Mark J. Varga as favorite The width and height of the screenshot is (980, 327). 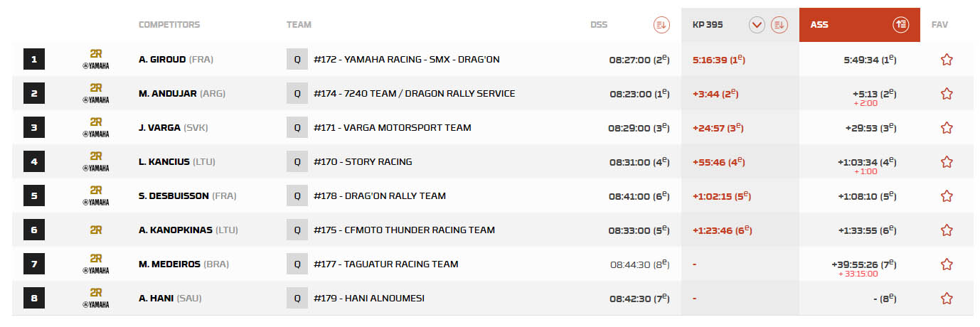pyautogui.click(x=947, y=128)
